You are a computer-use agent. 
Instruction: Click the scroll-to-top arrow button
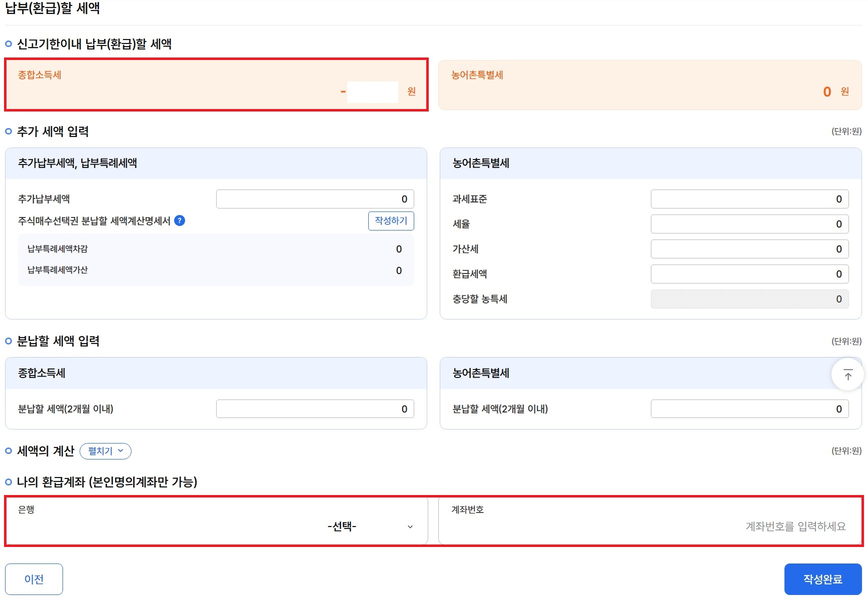click(x=847, y=374)
